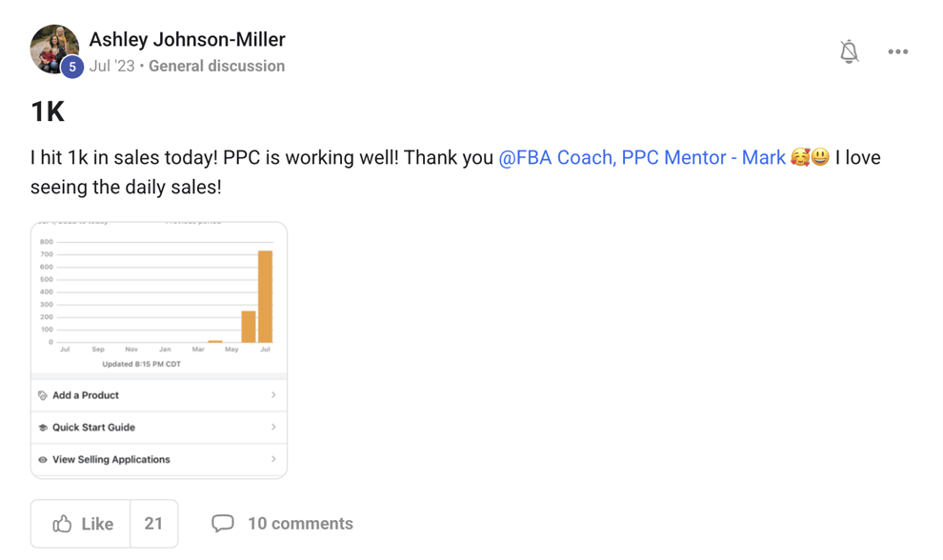The width and height of the screenshot is (943, 560).
Task: Click the Jul '23 post date
Action: click(111, 66)
